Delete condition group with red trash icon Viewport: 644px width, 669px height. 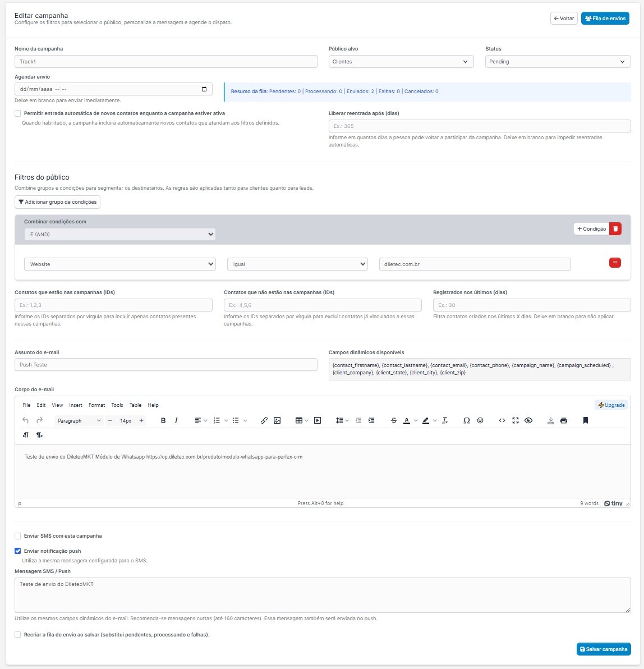coord(615,229)
